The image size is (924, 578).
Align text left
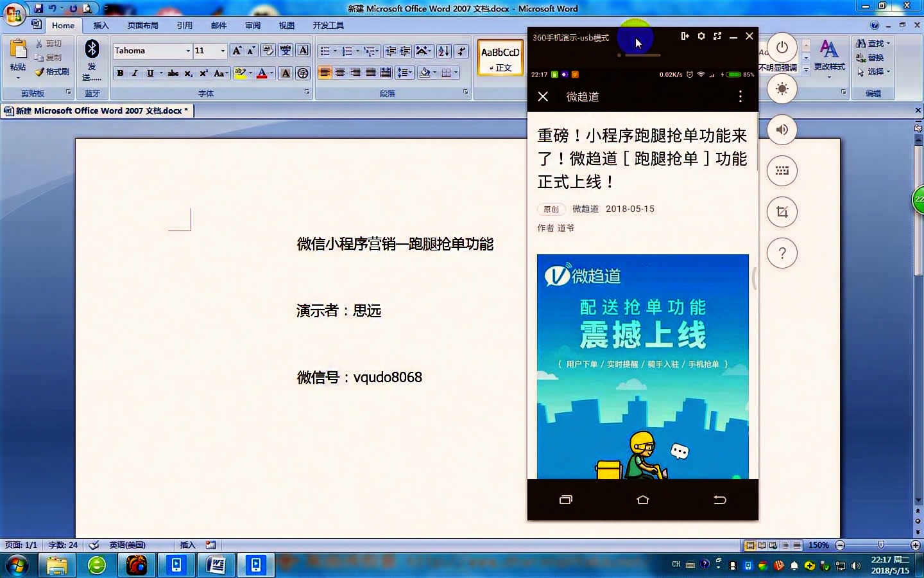tap(325, 73)
